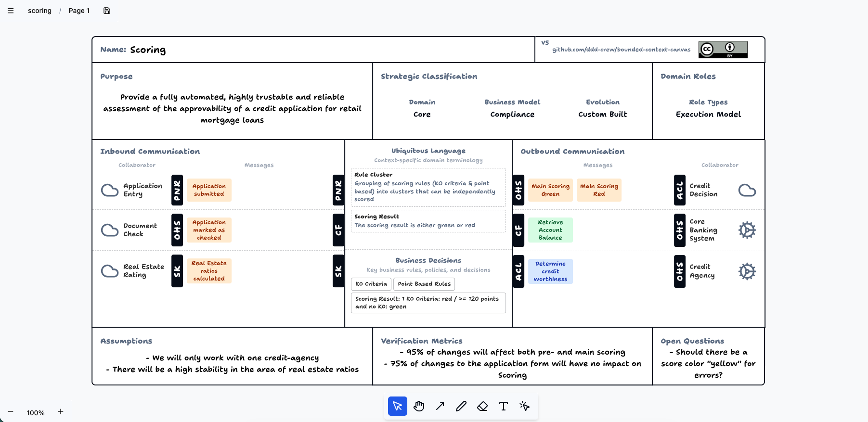The width and height of the screenshot is (868, 422).
Task: Click the Credit Agency collaborator label
Action: pyautogui.click(x=702, y=271)
